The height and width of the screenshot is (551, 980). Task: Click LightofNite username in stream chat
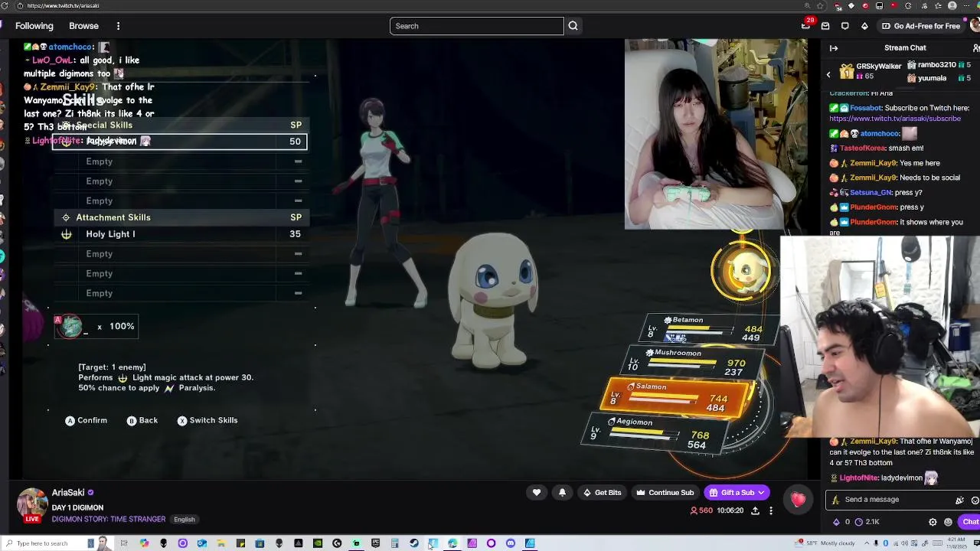(858, 478)
